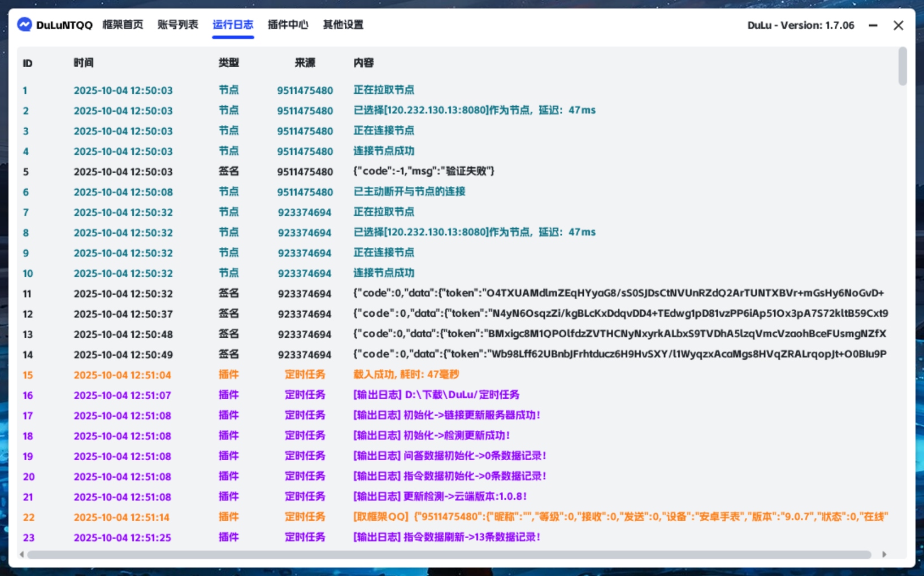Click the 类型 column header
The image size is (924, 576).
tap(229, 63)
